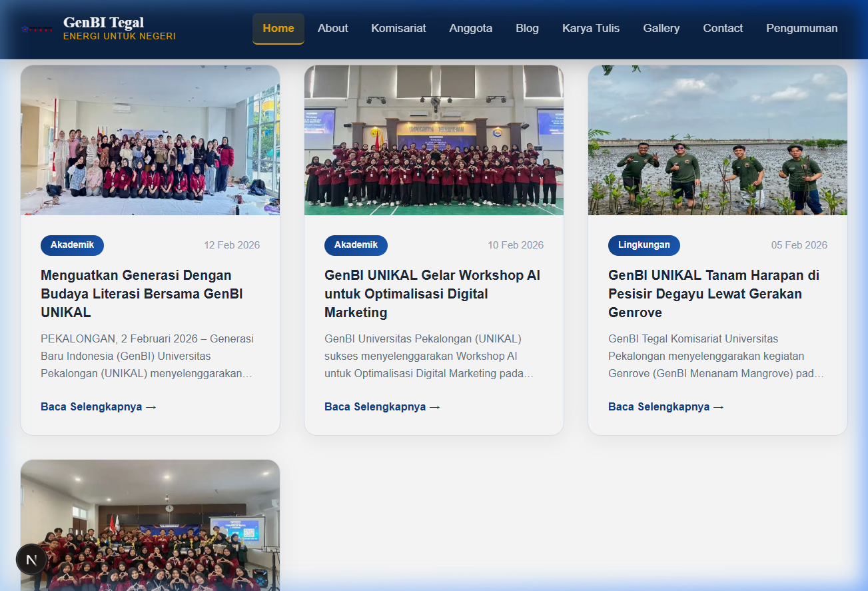Open title GenBI UNIKAL Gelar Workshop AI
Image resolution: width=868 pixels, height=591 pixels.
tap(432, 294)
